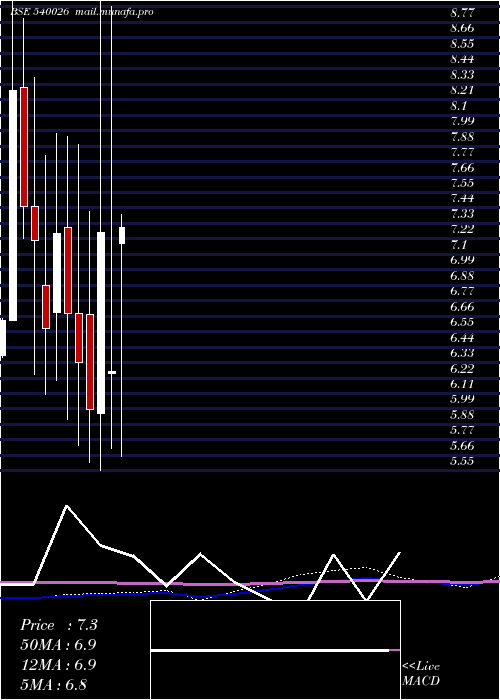This screenshot has height=700, width=500.
Task: Click the 6.22 price axis label
Action: pyautogui.click(x=462, y=368)
